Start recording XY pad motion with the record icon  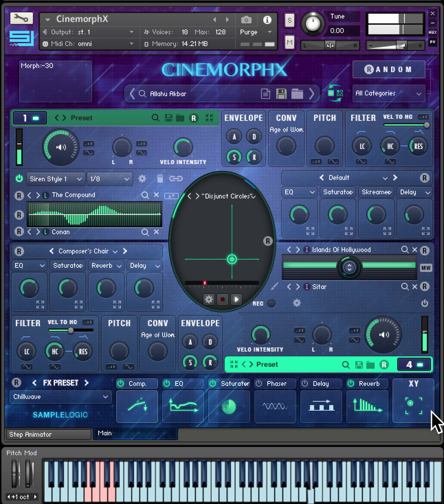pyautogui.click(x=222, y=299)
